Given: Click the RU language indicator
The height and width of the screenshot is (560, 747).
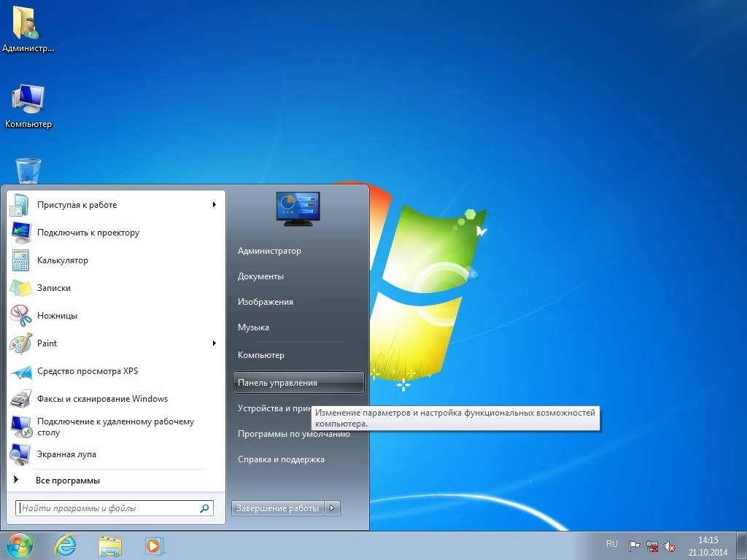Looking at the screenshot, I should click(612, 544).
